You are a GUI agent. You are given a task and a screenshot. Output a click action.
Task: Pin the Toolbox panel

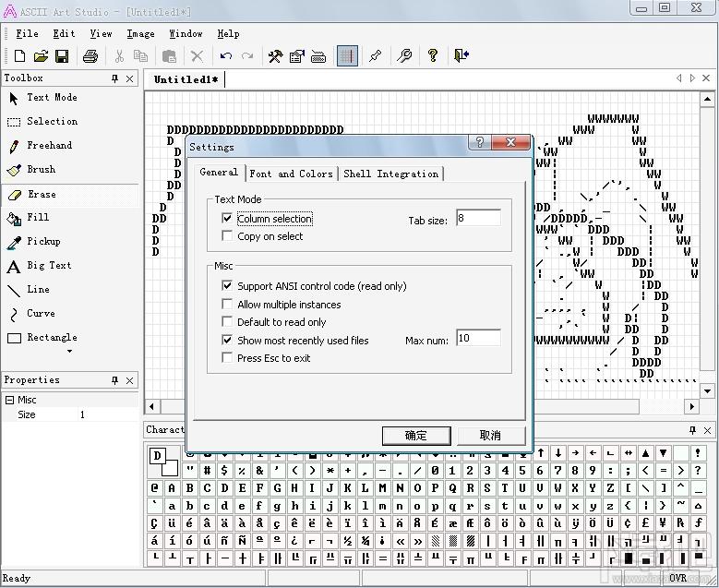(x=114, y=78)
